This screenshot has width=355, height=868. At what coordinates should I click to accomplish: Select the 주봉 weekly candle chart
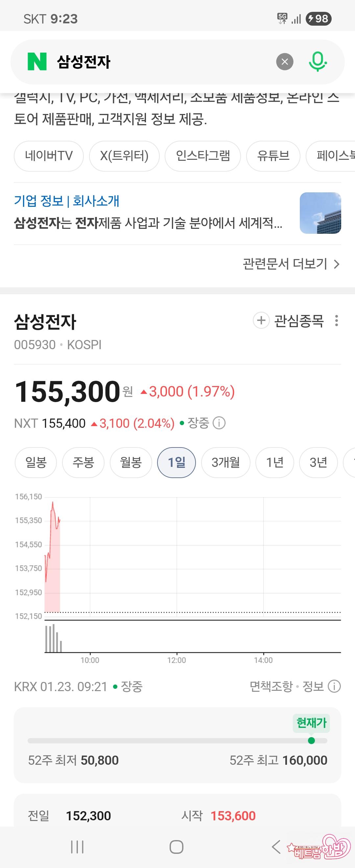click(83, 462)
